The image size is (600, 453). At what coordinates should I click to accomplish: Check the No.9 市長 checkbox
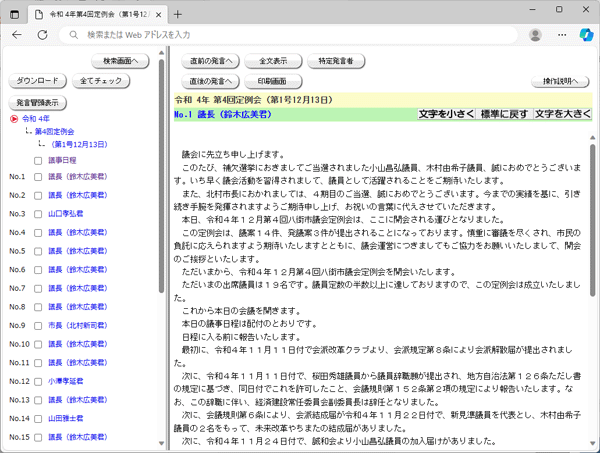(x=38, y=326)
